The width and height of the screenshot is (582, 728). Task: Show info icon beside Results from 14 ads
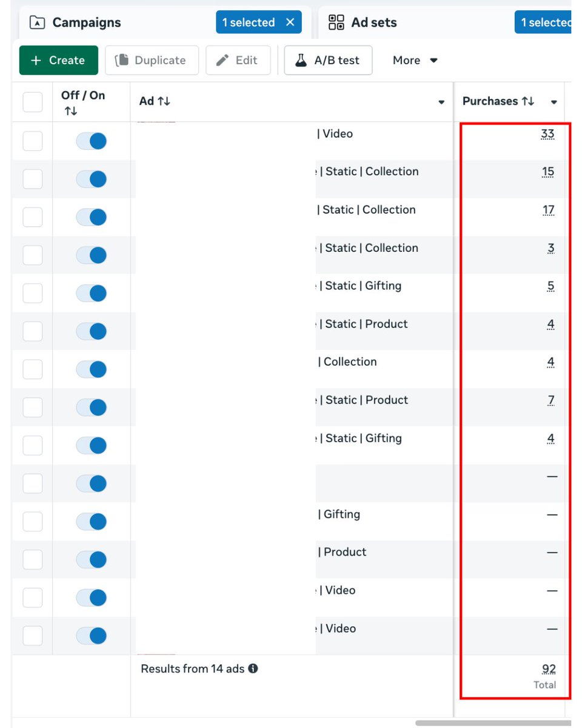coord(253,669)
